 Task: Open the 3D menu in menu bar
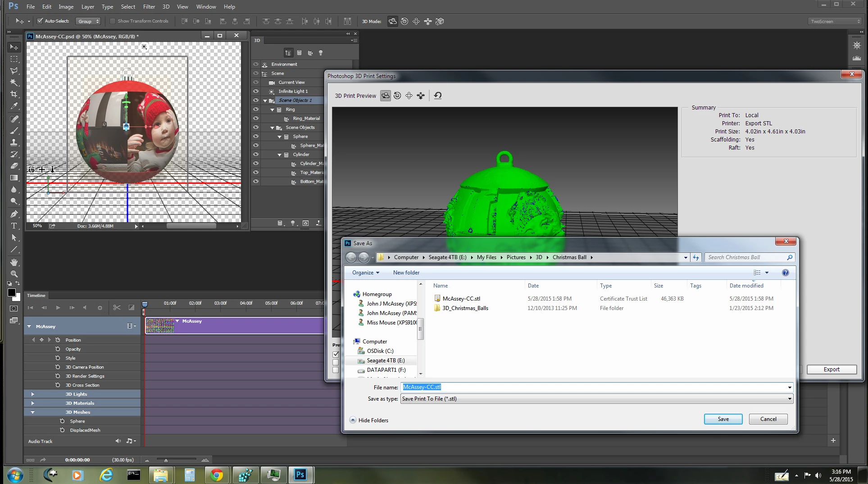click(x=166, y=6)
